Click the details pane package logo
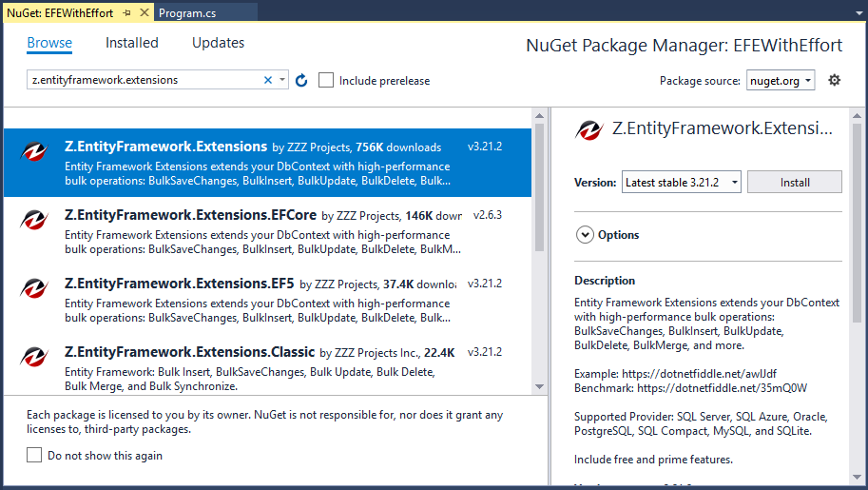868x490 pixels. coord(589,130)
